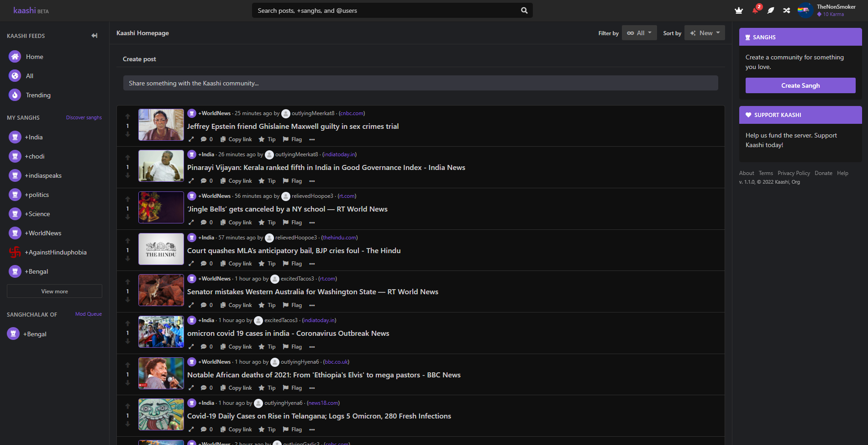Click the search magnifier icon
The height and width of the screenshot is (445, 868).
[524, 11]
